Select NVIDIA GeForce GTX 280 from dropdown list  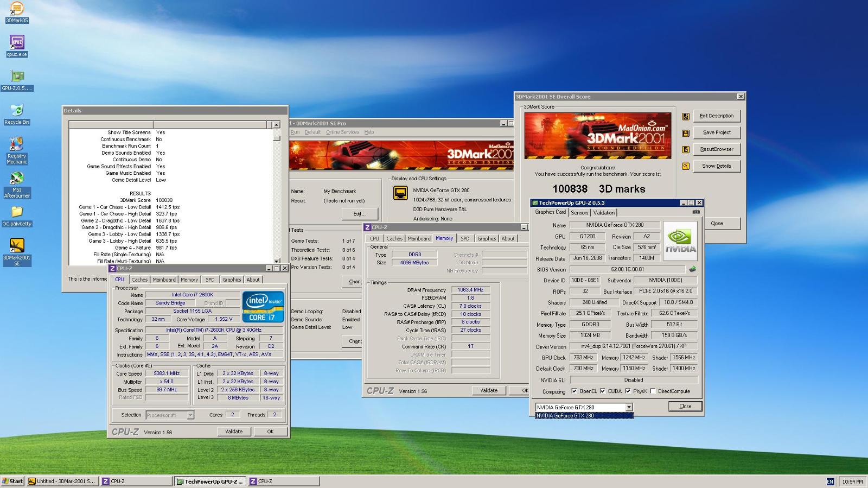[584, 416]
